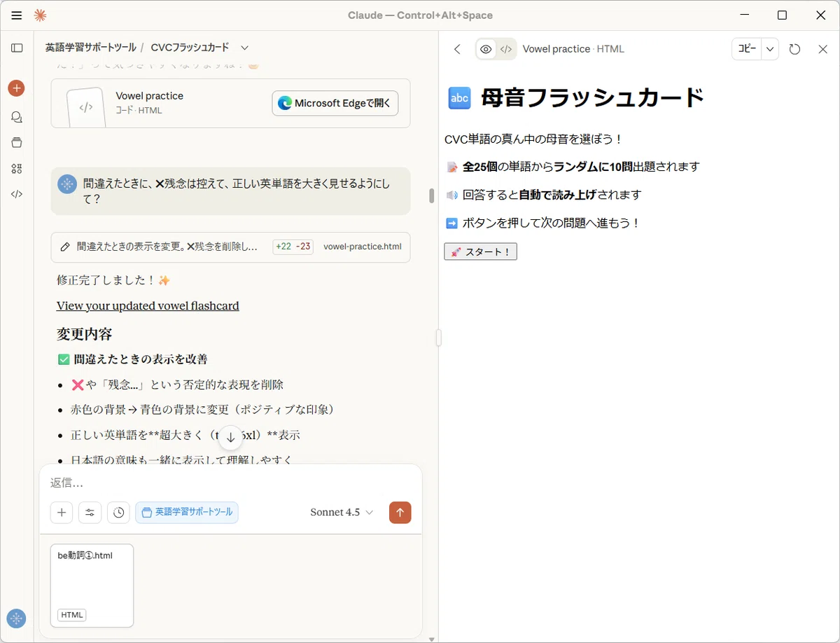Screen dimensions: 840x643
Task: Click the Claude starburst logo
Action: 40,15
